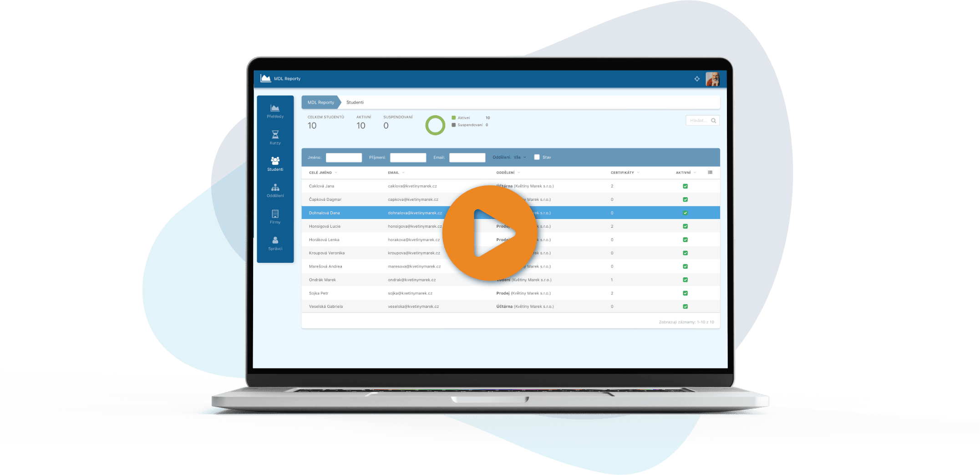This screenshot has width=980, height=475.
Task: Click the MDL Reporty breadcrumb
Action: (x=320, y=102)
